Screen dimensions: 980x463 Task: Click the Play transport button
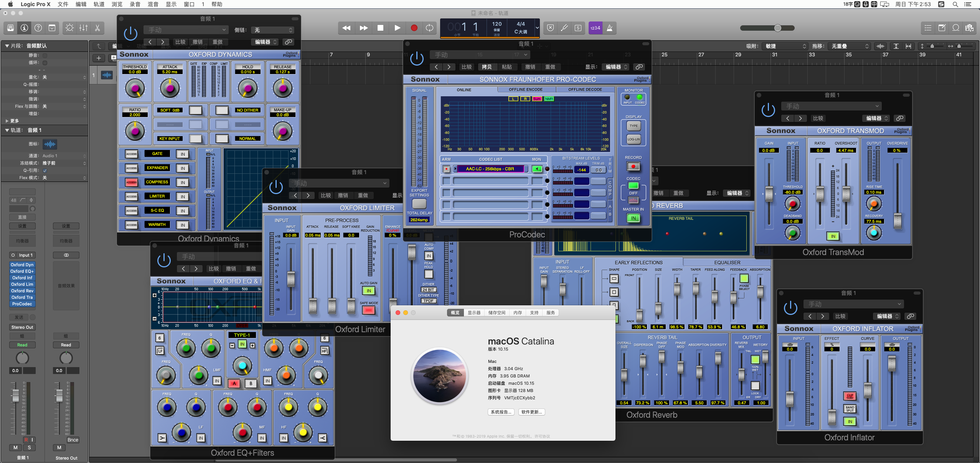coord(397,28)
